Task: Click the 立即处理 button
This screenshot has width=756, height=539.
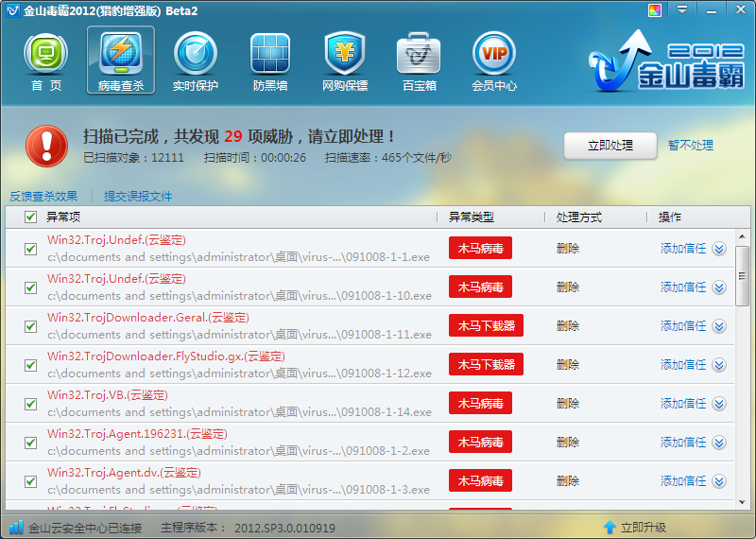Action: click(x=610, y=146)
